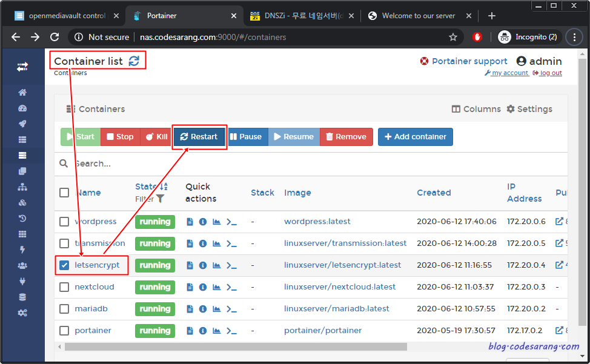Viewport: 590px width, 364px height.
Task: Open the Stacks sidebar icon
Action: tap(22, 139)
